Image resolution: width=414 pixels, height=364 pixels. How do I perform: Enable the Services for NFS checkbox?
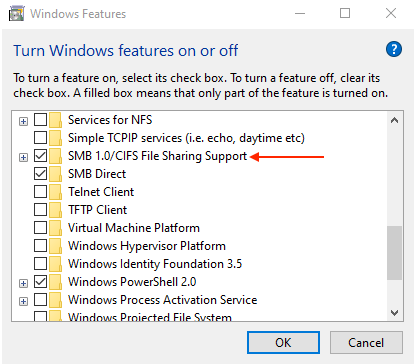point(40,119)
